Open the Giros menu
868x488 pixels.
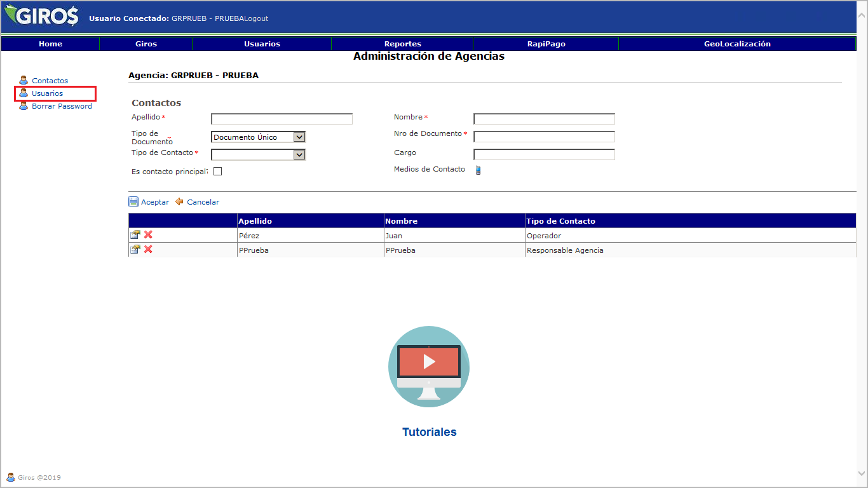[x=146, y=44]
